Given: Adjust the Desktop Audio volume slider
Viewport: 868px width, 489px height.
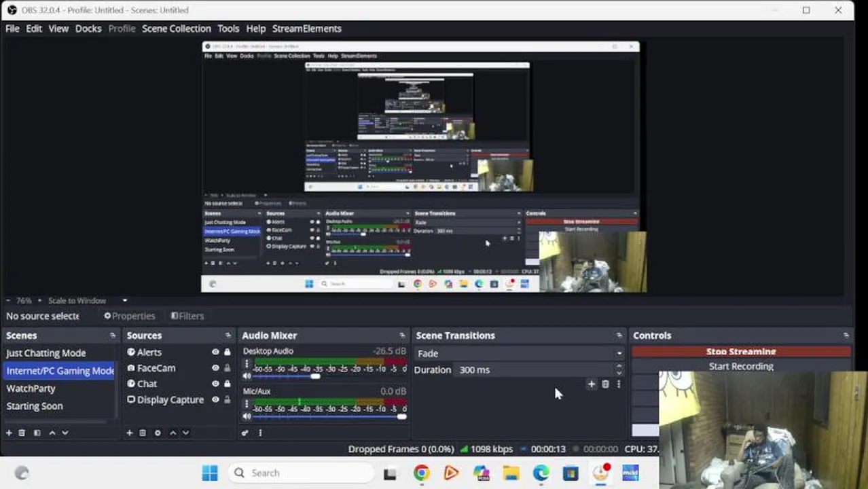Looking at the screenshot, I should 315,376.
